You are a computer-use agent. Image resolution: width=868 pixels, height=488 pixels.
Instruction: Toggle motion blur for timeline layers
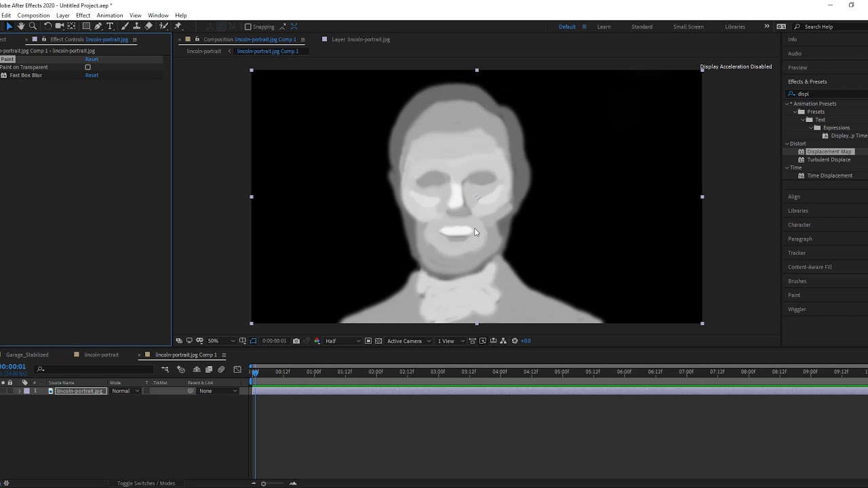[x=221, y=369]
